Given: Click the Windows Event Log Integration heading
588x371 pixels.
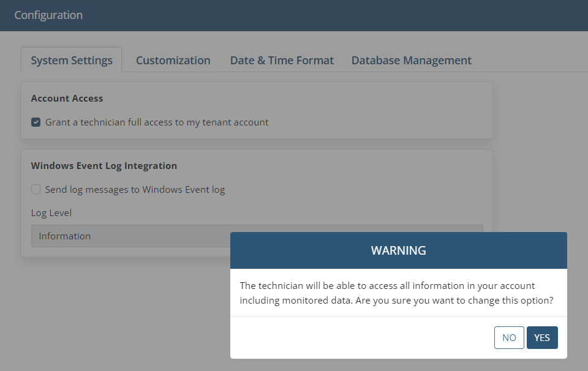Looking at the screenshot, I should coord(104,166).
